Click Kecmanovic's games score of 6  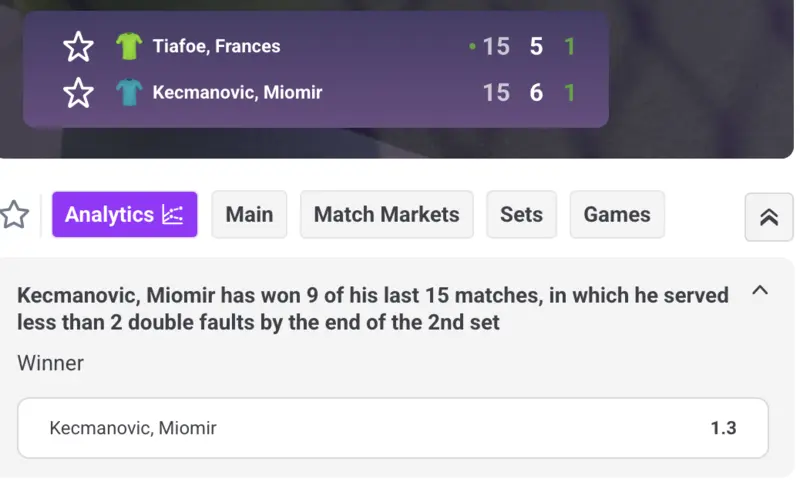(x=536, y=93)
